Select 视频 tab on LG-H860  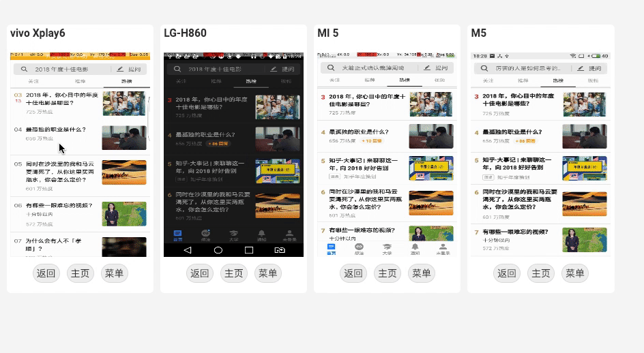click(x=287, y=81)
